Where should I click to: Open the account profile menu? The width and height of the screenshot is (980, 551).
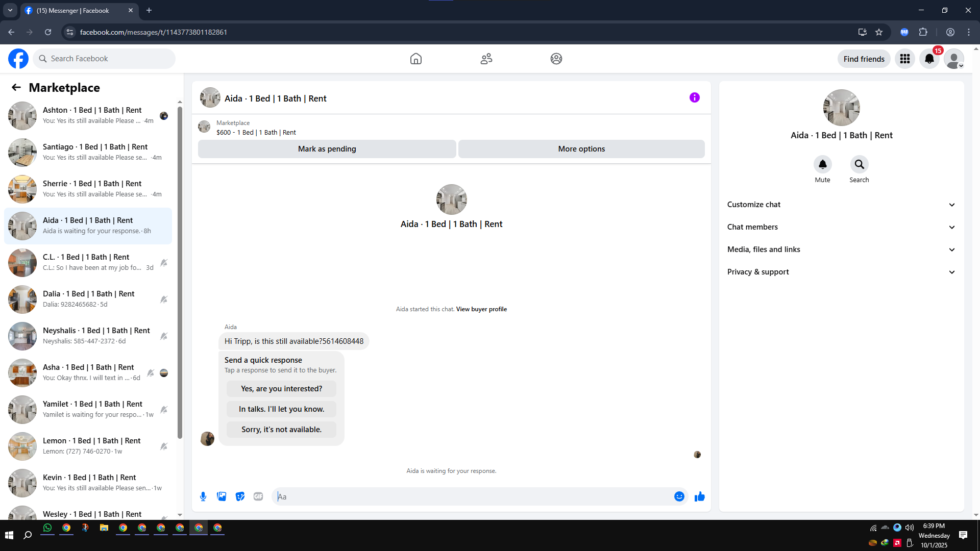954,59
